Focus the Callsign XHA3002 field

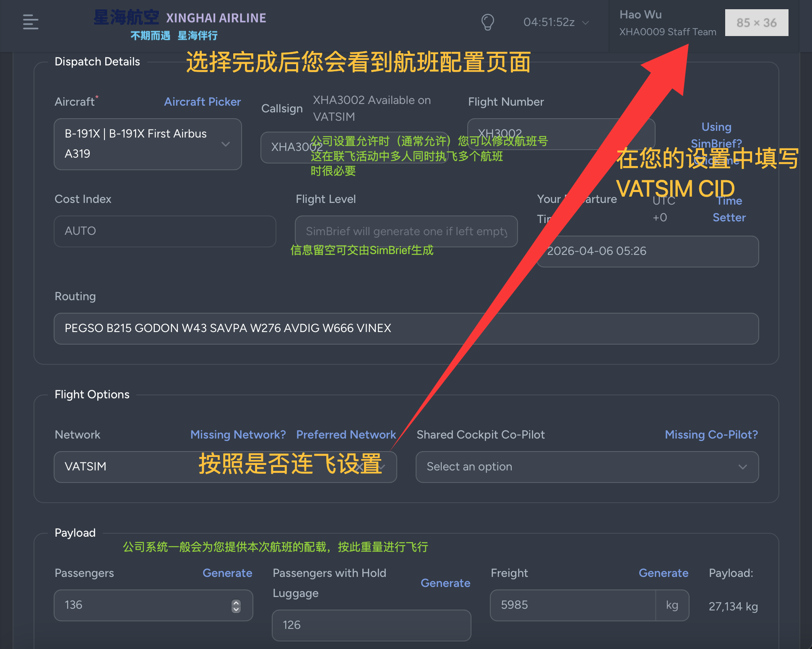coord(354,147)
